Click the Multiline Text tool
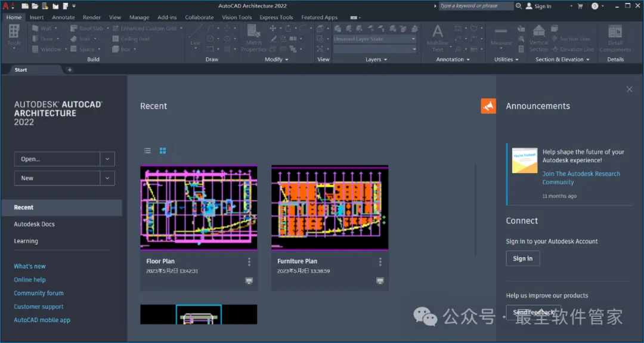Screen dimensions: 644x343 point(438,38)
